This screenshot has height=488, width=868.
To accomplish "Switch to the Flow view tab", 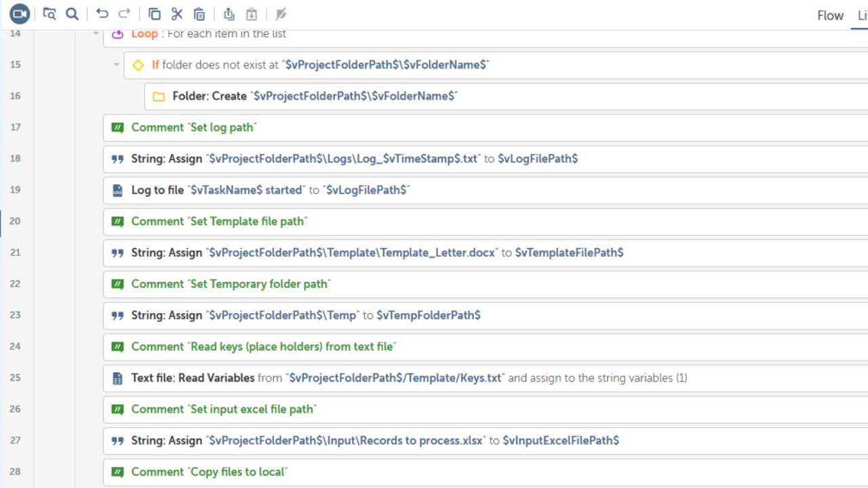I will coord(830,16).
